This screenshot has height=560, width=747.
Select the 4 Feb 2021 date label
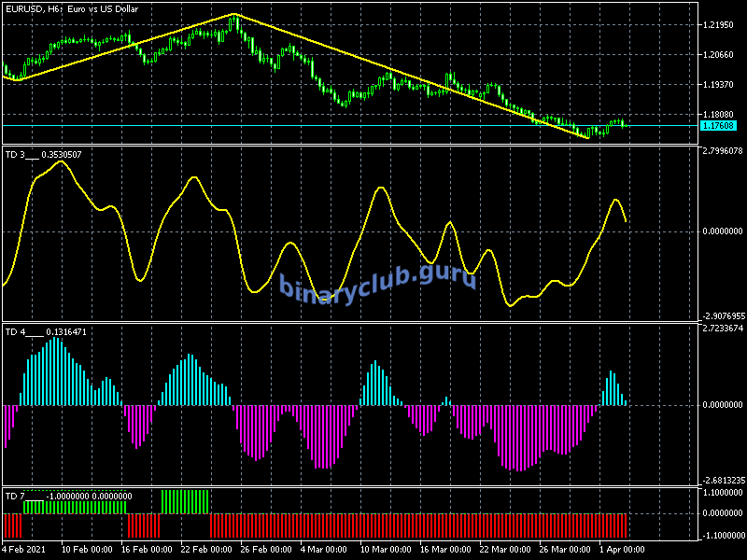(23, 549)
